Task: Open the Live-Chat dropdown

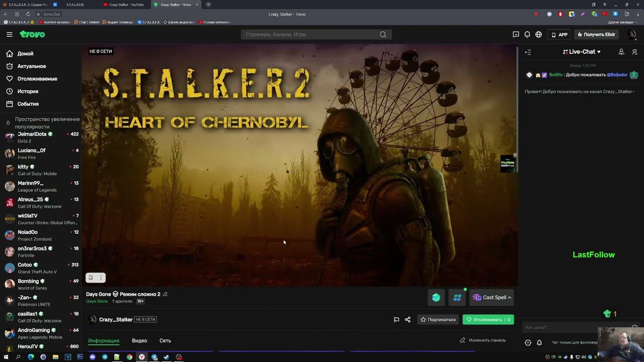Action: (582, 52)
